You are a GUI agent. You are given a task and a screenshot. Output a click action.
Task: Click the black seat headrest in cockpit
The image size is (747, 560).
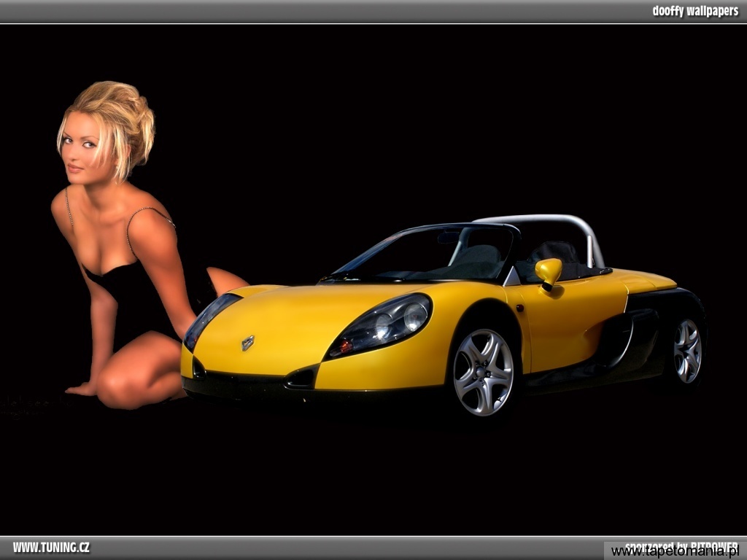pyautogui.click(x=556, y=253)
